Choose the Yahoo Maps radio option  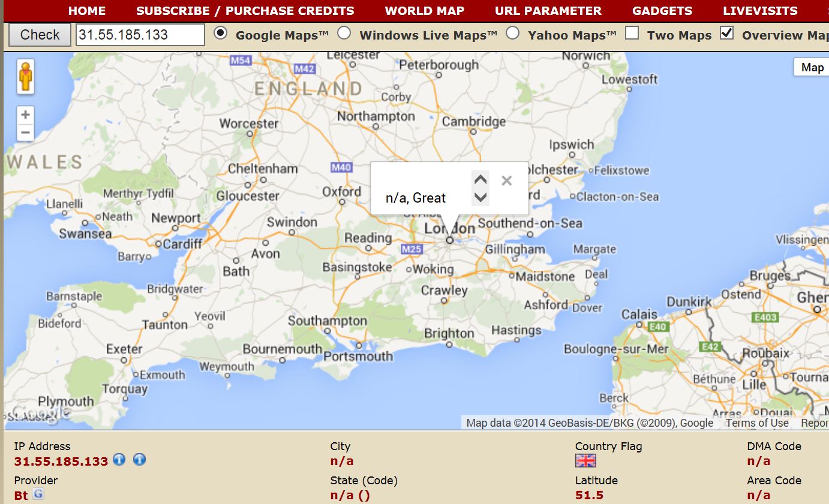(513, 34)
